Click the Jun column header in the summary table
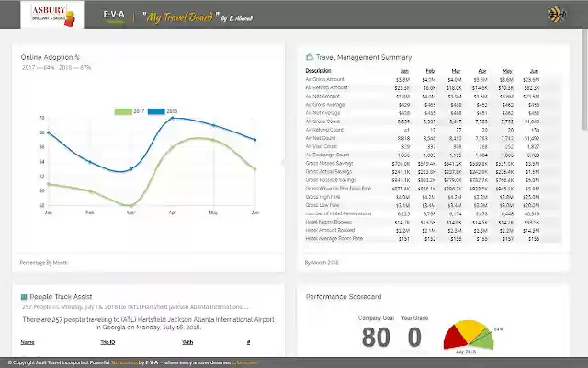Viewport: 588px width, 368px height. tap(534, 71)
